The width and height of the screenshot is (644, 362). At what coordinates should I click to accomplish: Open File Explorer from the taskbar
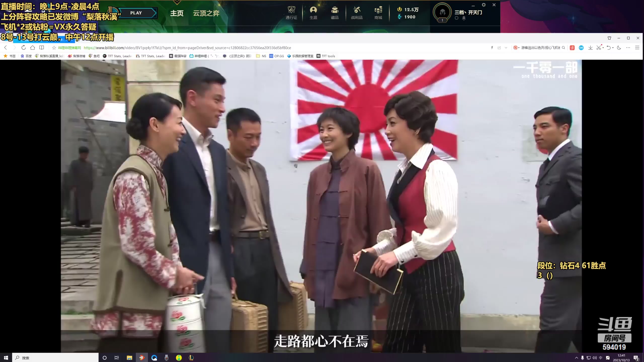[129, 357]
